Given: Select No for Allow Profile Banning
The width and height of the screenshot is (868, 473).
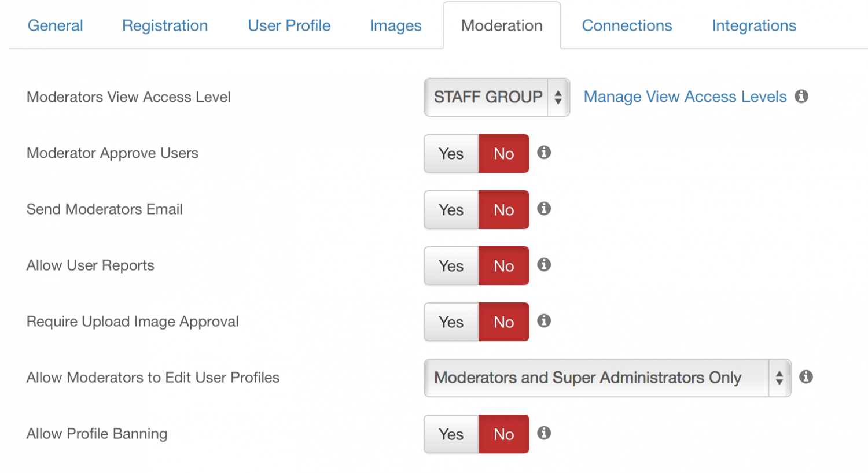Looking at the screenshot, I should point(503,434).
